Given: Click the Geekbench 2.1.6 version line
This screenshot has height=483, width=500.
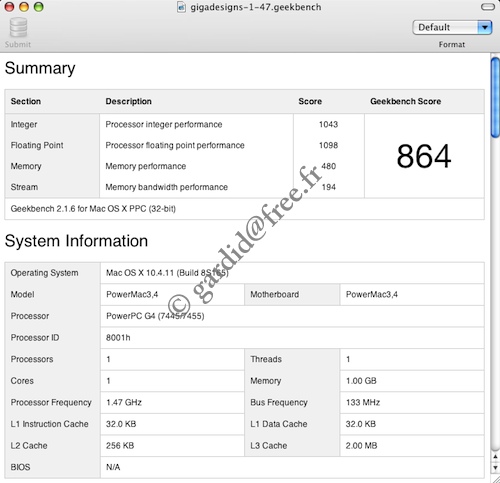Looking at the screenshot, I should point(93,209).
